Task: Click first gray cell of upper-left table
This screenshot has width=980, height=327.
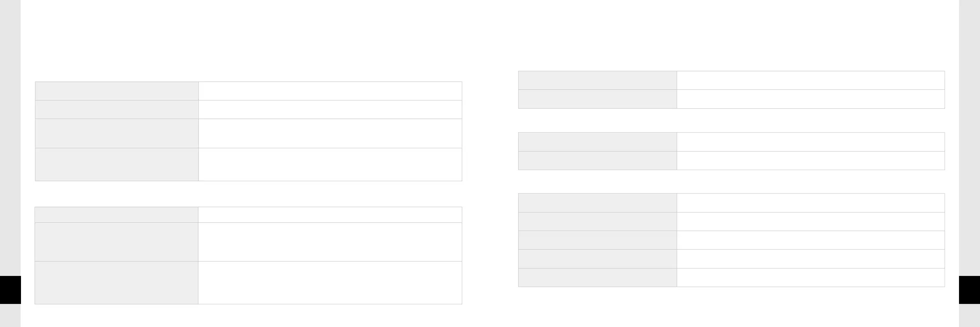Action: coord(117,91)
